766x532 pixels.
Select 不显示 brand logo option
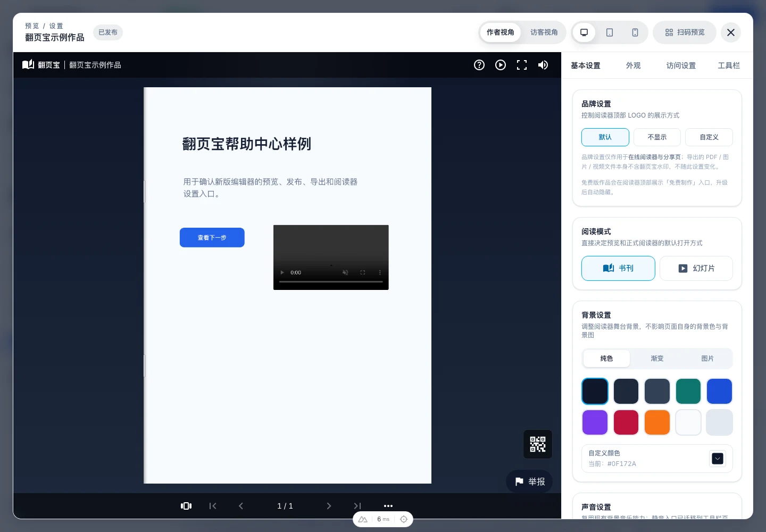[657, 137]
